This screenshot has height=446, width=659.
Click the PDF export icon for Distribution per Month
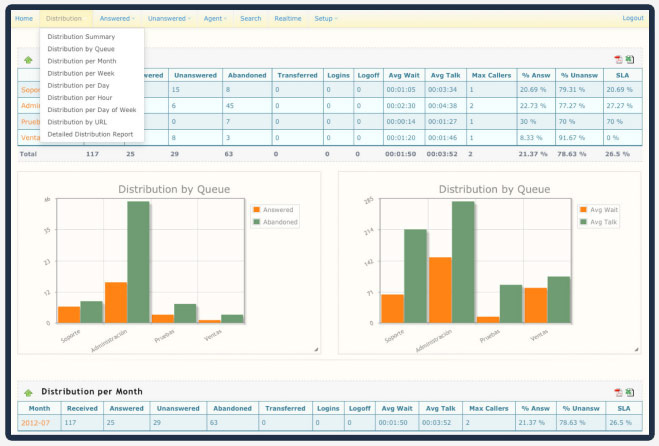(618, 393)
